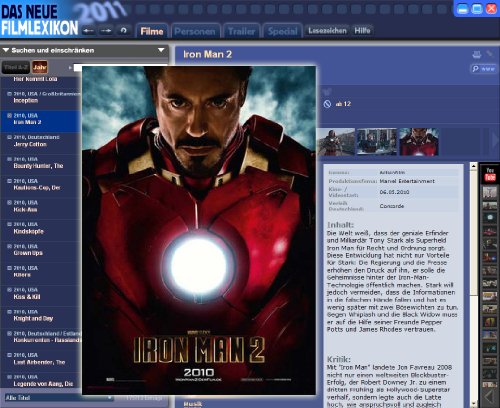Open the Lesezeichen menu
500x408 pixels.
click(x=327, y=31)
